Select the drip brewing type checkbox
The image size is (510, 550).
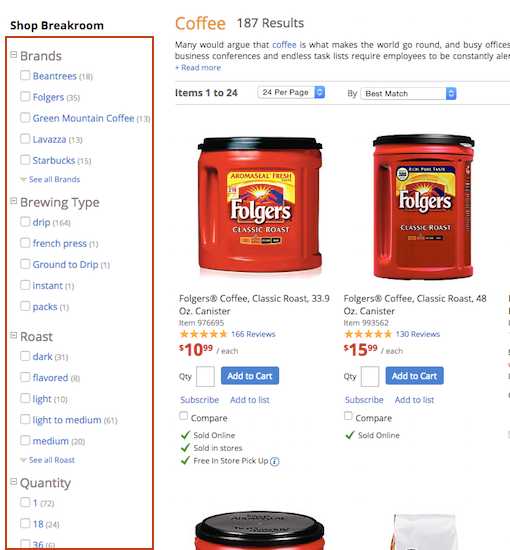(25, 222)
